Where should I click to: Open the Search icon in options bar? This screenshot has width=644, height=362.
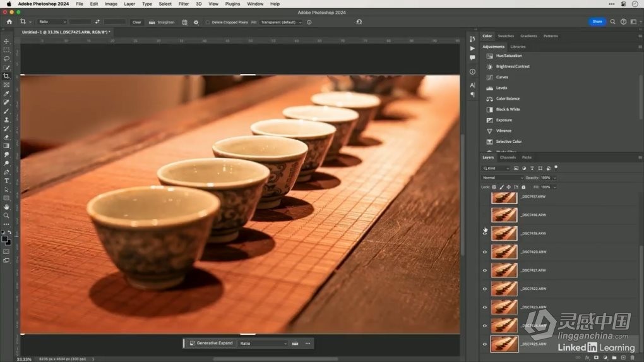click(x=612, y=21)
